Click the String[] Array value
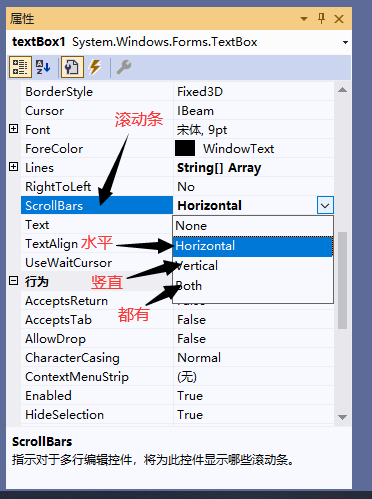This screenshot has height=499, width=372. pyautogui.click(x=219, y=168)
